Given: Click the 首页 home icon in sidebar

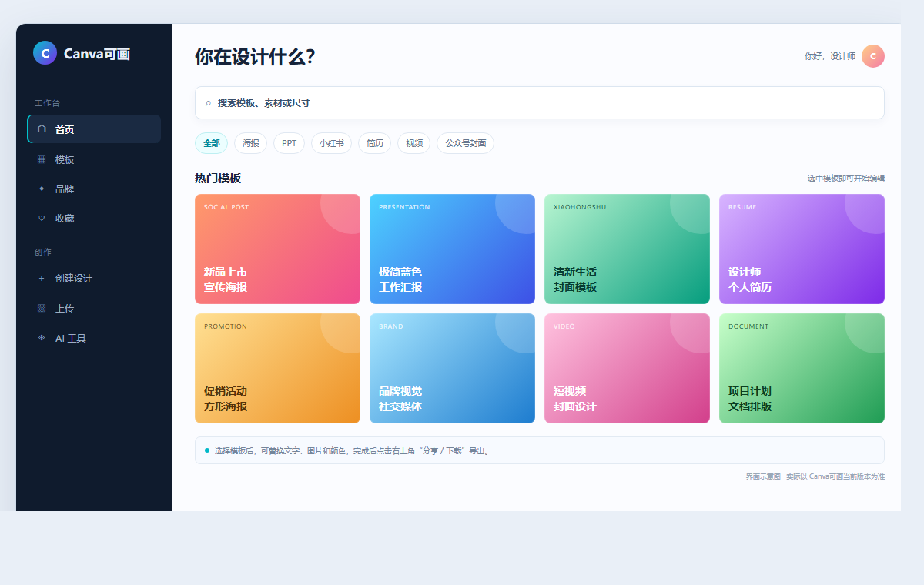Looking at the screenshot, I should (x=42, y=129).
